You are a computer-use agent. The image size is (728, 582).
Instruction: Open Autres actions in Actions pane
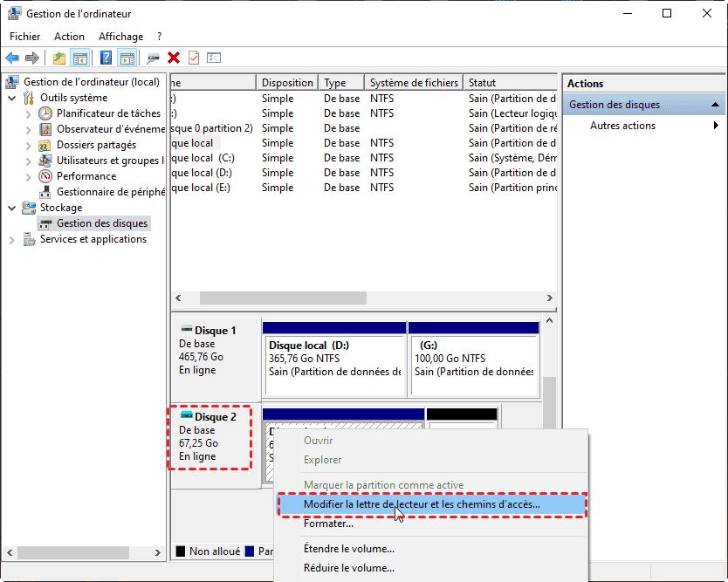pos(622,126)
